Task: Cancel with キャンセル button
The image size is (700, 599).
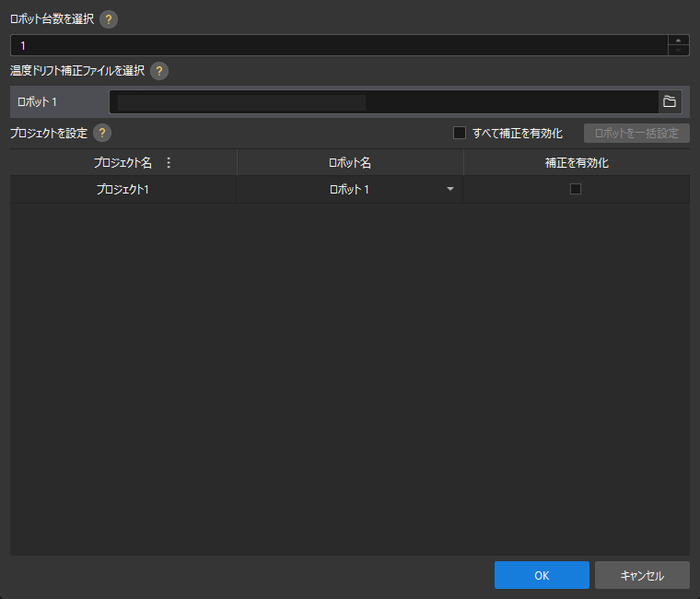Action: click(x=642, y=575)
